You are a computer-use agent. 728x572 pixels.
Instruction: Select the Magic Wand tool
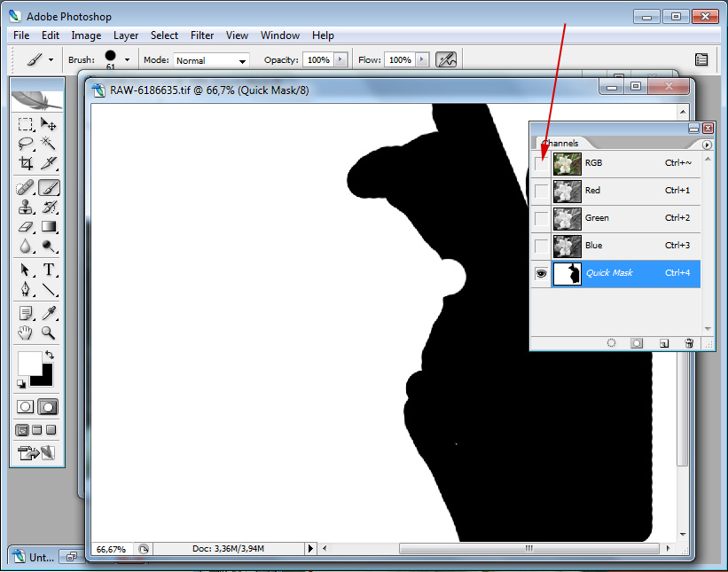coord(48,144)
